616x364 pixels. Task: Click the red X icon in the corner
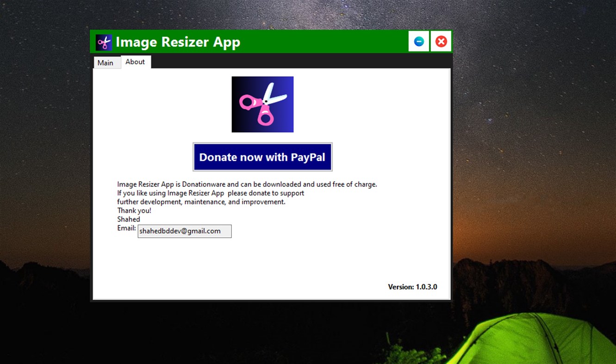click(x=441, y=41)
